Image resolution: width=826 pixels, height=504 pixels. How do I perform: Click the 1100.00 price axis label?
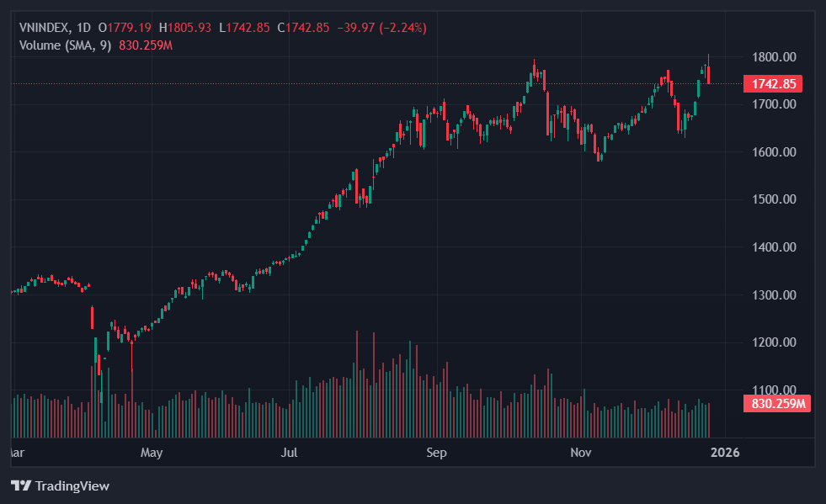pos(775,390)
